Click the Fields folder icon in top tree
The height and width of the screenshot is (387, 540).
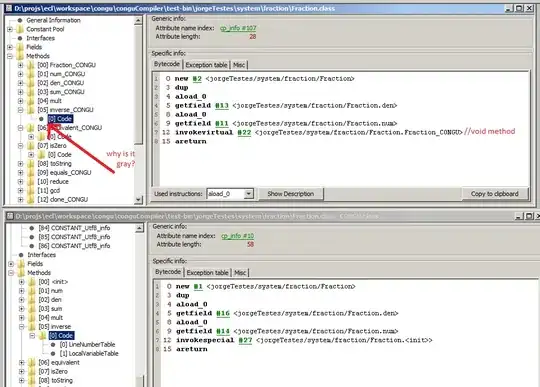(20, 47)
